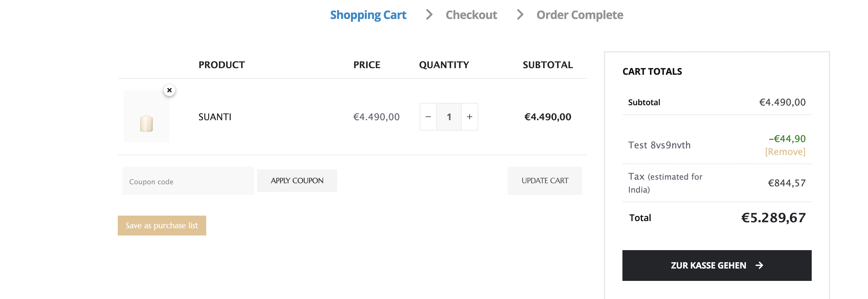Remove SUANTI item with the X icon
868x299 pixels.
click(x=169, y=90)
